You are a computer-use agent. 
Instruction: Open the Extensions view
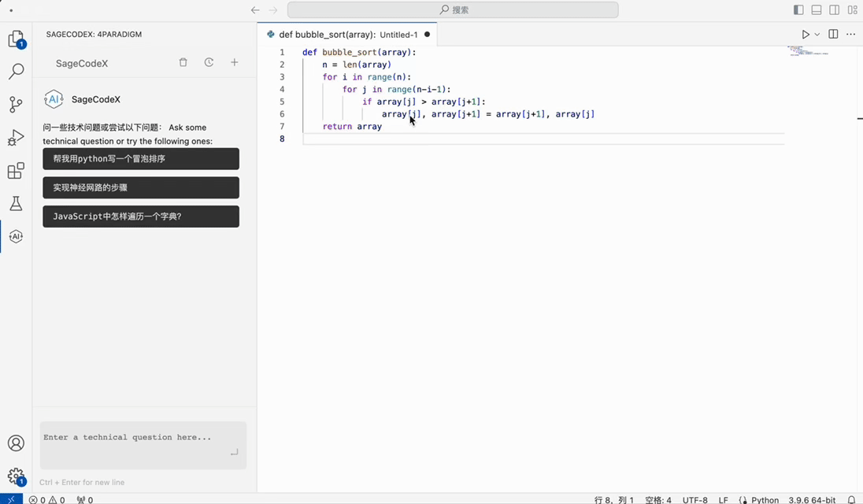coord(16,171)
